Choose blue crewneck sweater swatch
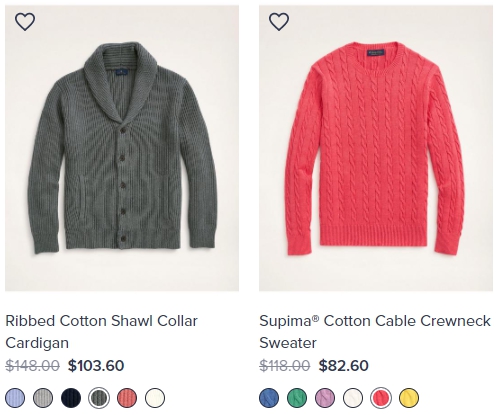This screenshot has width=502, height=415. [x=269, y=398]
